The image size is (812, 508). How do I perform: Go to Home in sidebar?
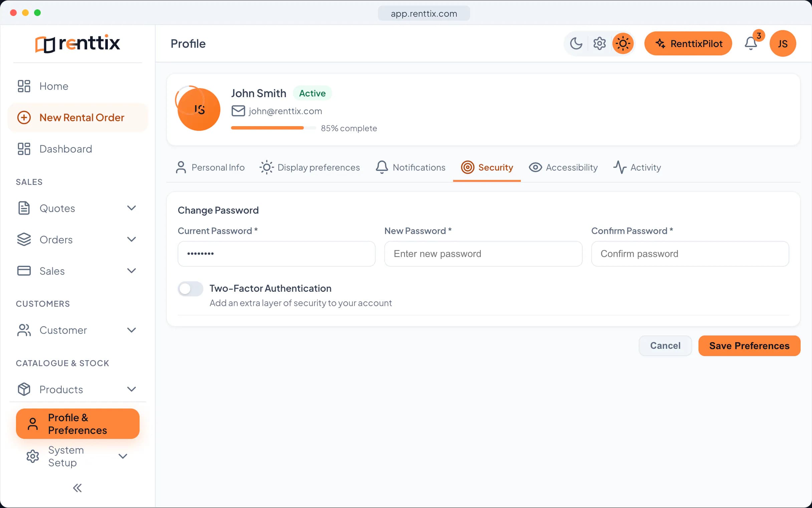(x=78, y=86)
